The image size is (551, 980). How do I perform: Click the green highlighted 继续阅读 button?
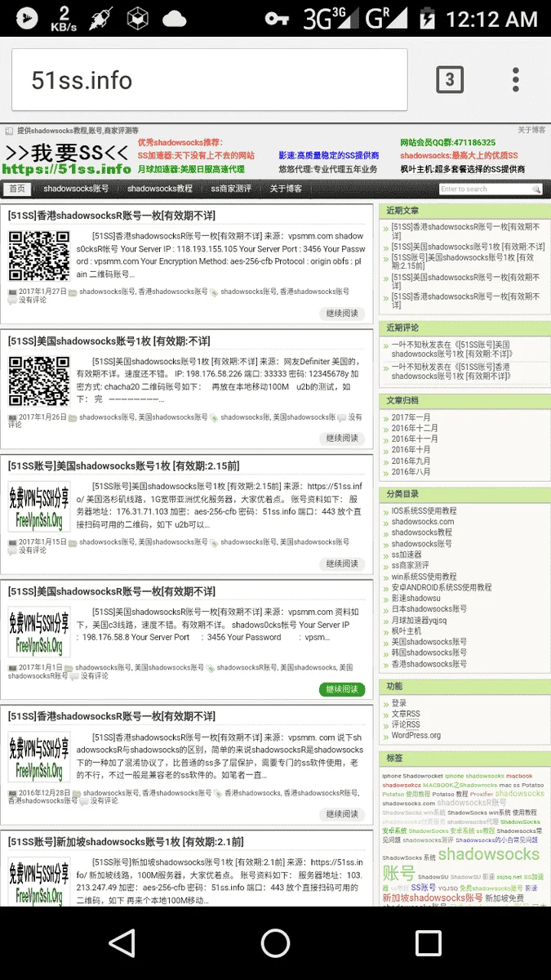point(342,689)
